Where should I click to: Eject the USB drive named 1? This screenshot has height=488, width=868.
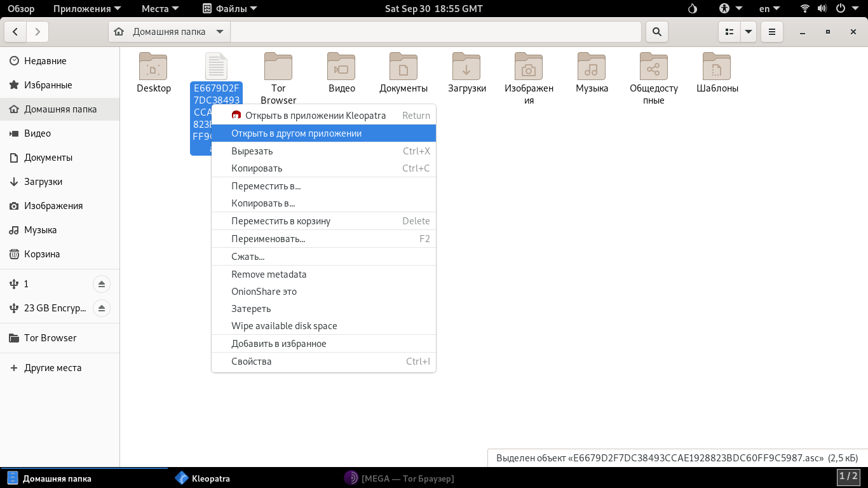(x=101, y=284)
